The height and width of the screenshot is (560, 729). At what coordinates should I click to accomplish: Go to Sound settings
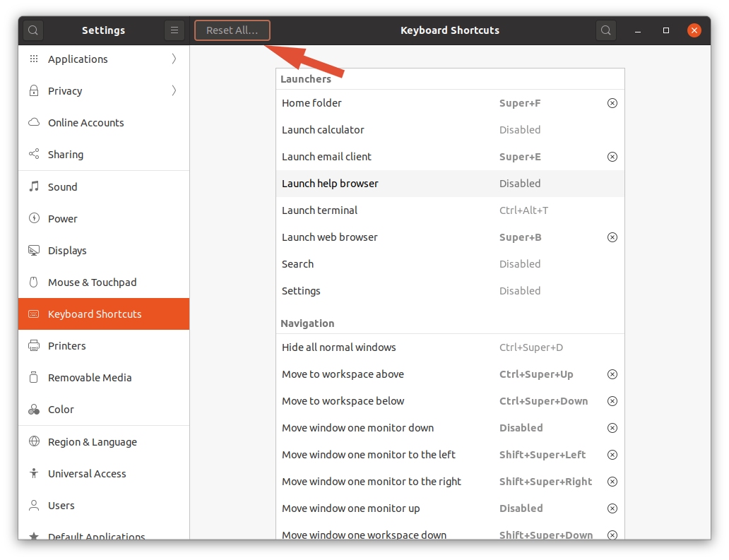[x=104, y=187]
